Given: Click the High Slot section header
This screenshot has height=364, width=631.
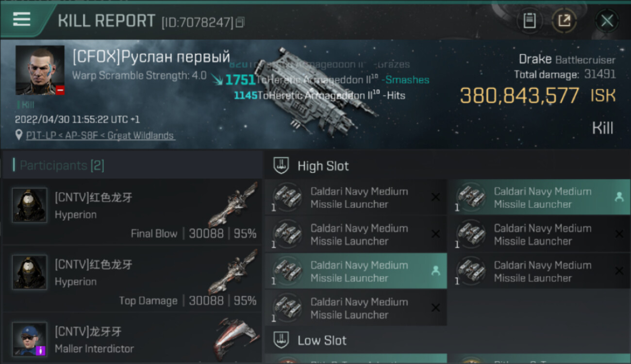Looking at the screenshot, I should (x=323, y=166).
